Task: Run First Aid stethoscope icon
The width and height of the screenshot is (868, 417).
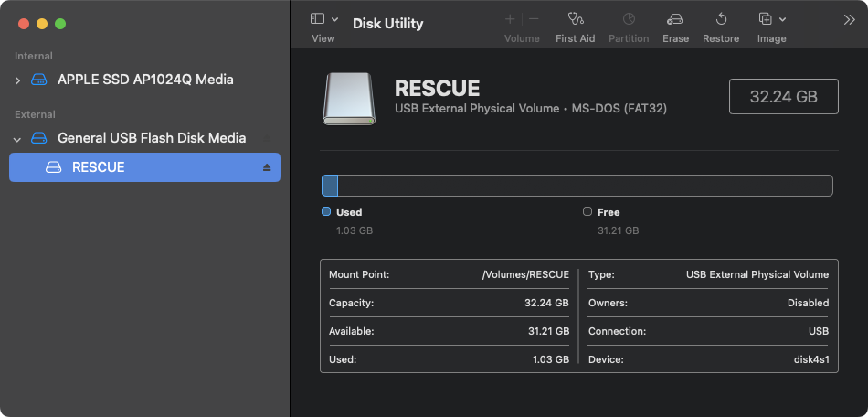Action: click(x=576, y=19)
